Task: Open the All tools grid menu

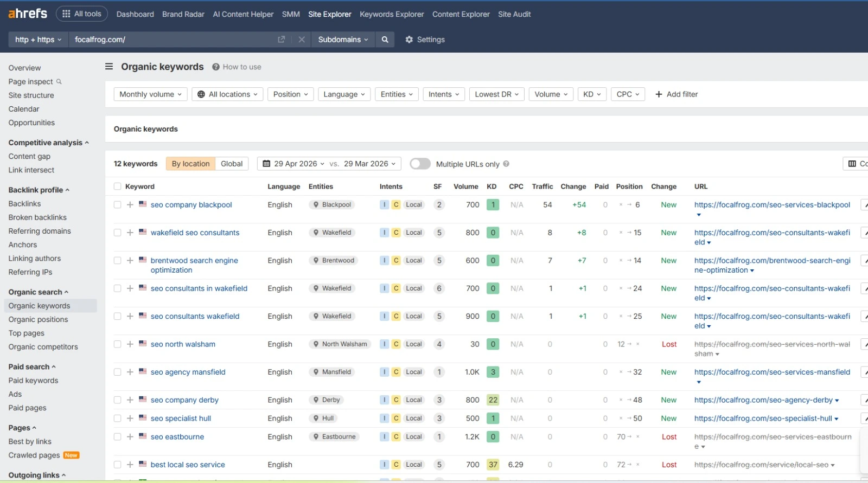Action: [82, 14]
